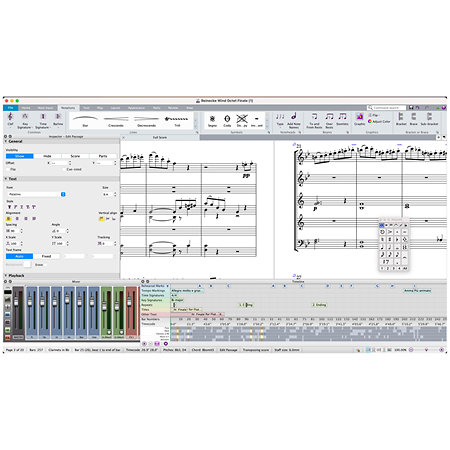Image resolution: width=450 pixels, height=450 pixels.
Task: Switch to the Text ribbon tab
Action: pyautogui.click(x=86, y=108)
